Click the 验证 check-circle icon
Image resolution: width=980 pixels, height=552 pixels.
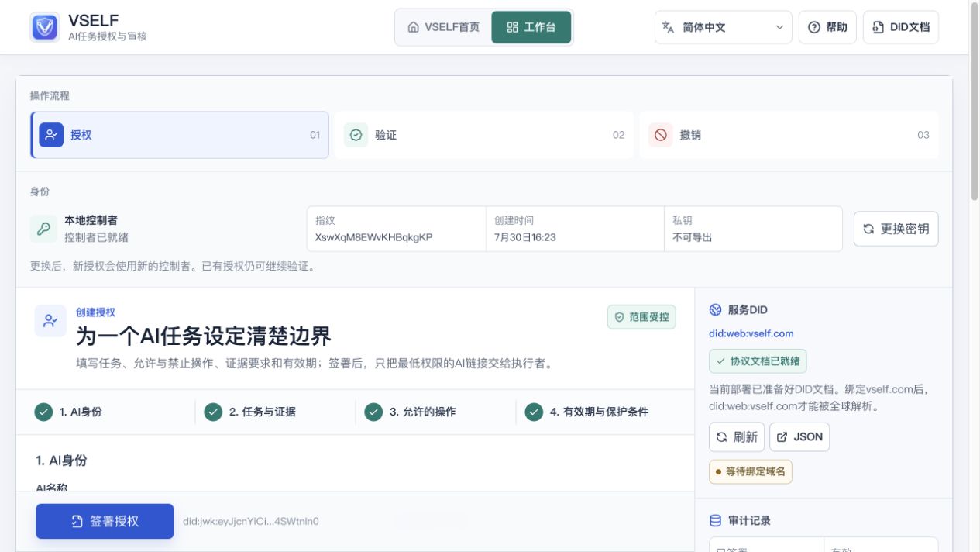[x=356, y=135]
